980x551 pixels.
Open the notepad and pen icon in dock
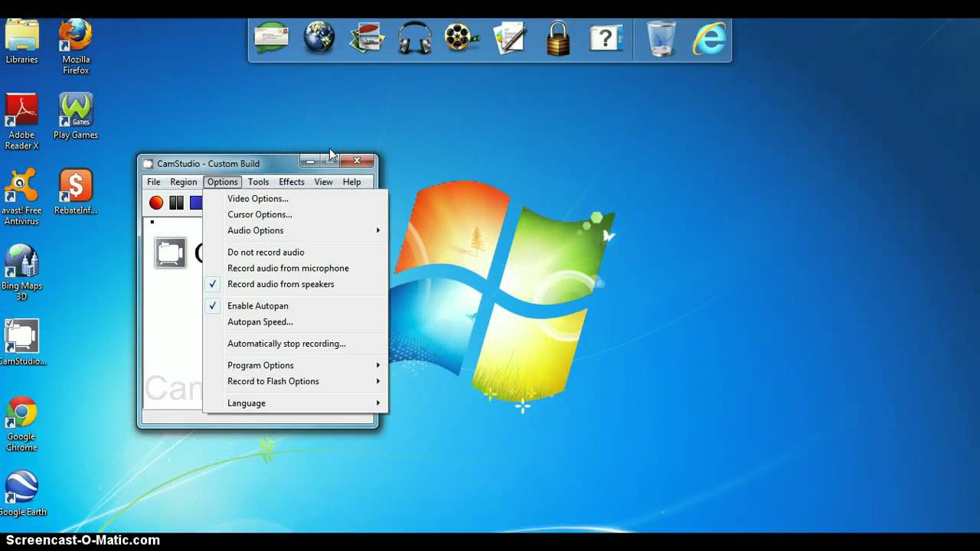click(510, 38)
